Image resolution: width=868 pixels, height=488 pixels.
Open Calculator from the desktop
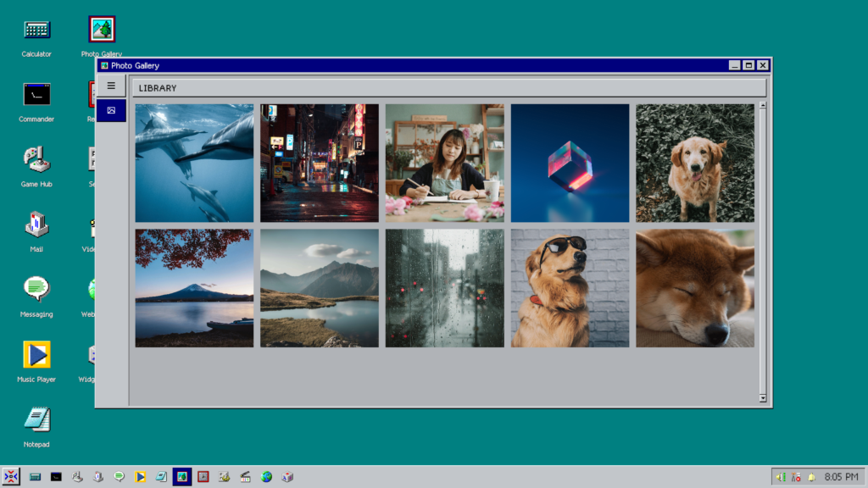tap(36, 30)
